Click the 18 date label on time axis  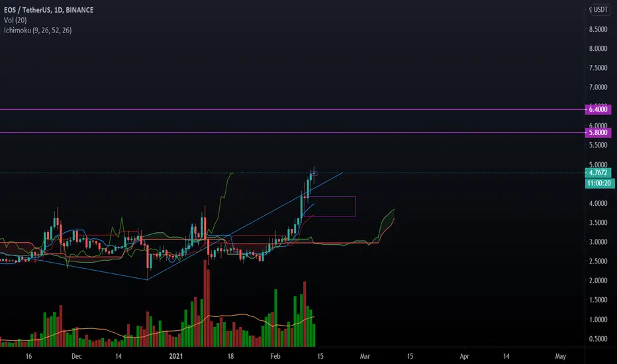click(230, 356)
